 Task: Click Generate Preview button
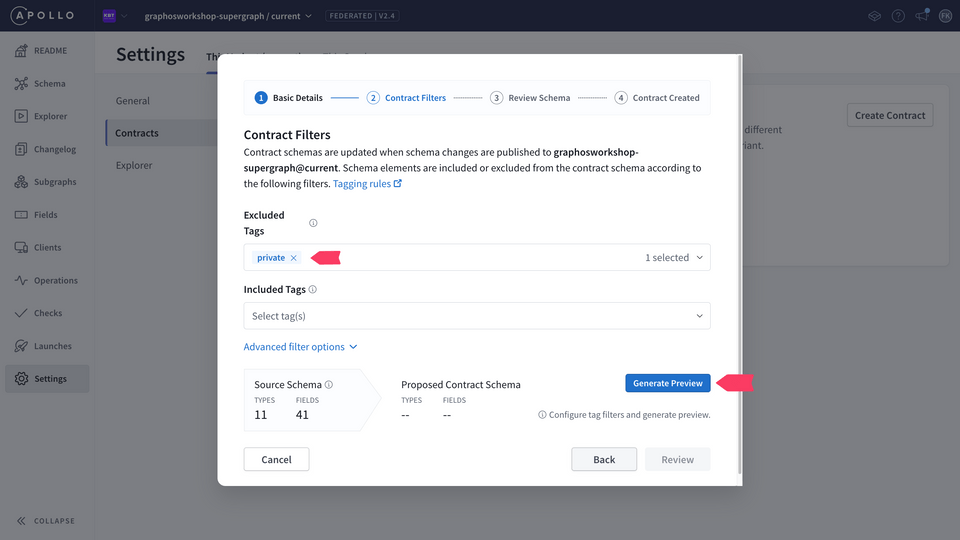[x=667, y=383]
